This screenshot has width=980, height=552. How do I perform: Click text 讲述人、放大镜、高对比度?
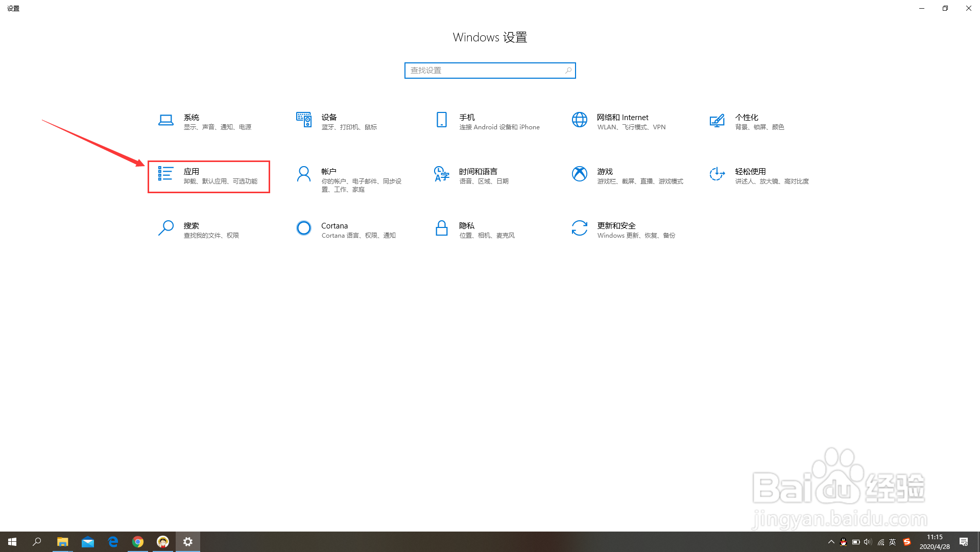click(772, 181)
